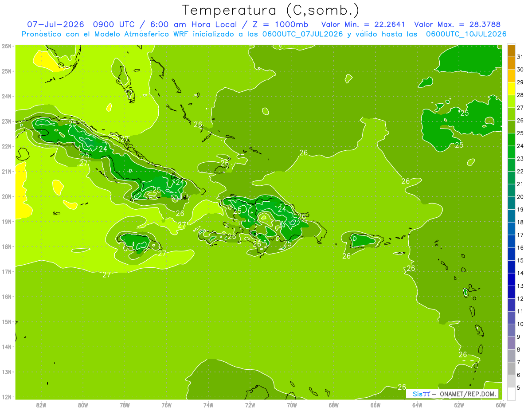
Task: Click the colorbar label '15'
Action: (520, 260)
